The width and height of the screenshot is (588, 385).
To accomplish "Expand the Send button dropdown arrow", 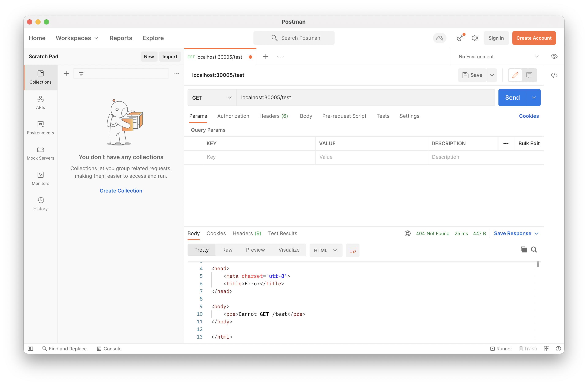I will pyautogui.click(x=534, y=98).
